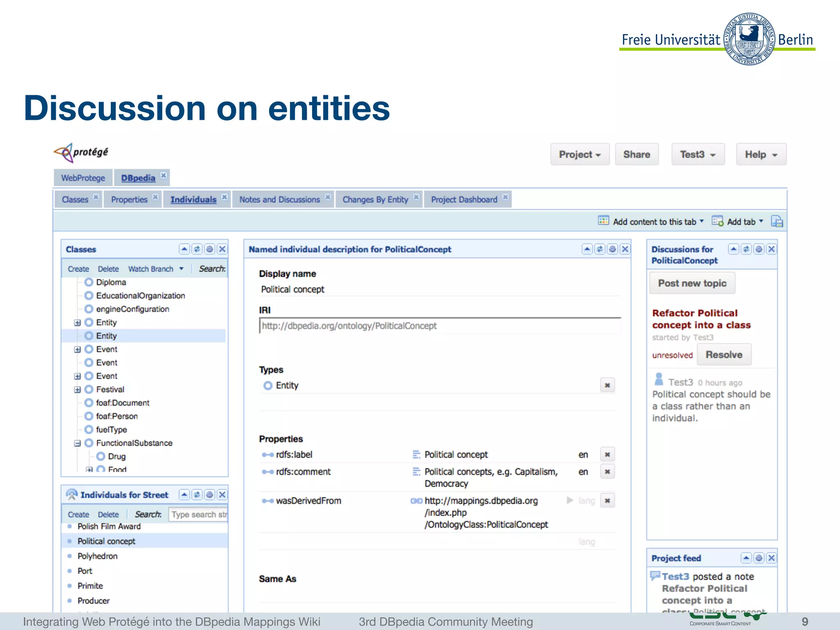Open Add content to this tab dropdown
The width and height of the screenshot is (840, 630).
tap(651, 221)
